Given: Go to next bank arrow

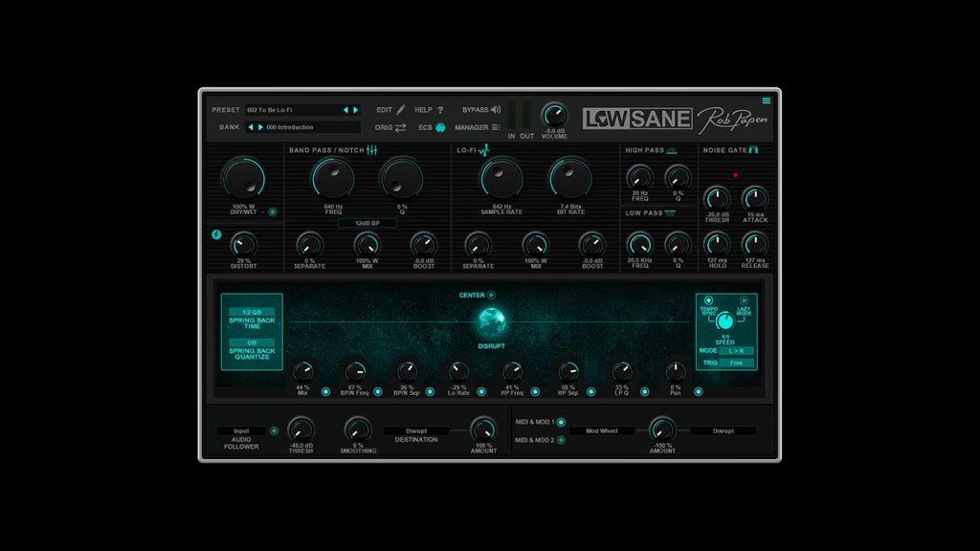Looking at the screenshot, I should pyautogui.click(x=260, y=127).
